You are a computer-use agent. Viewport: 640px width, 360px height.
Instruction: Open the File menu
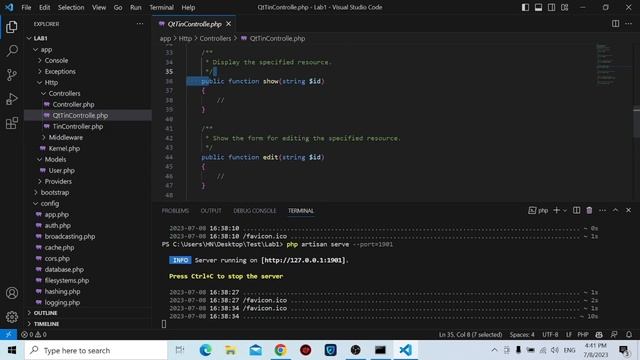tap(26, 7)
